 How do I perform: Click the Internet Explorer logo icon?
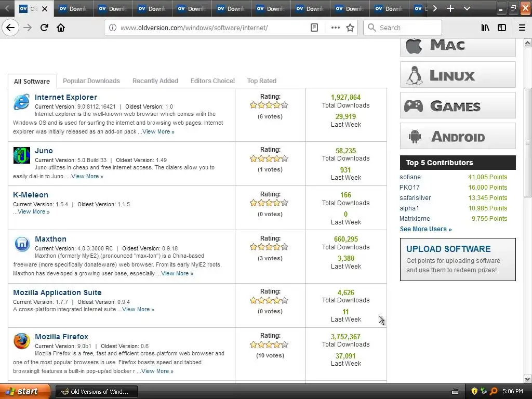click(21, 102)
